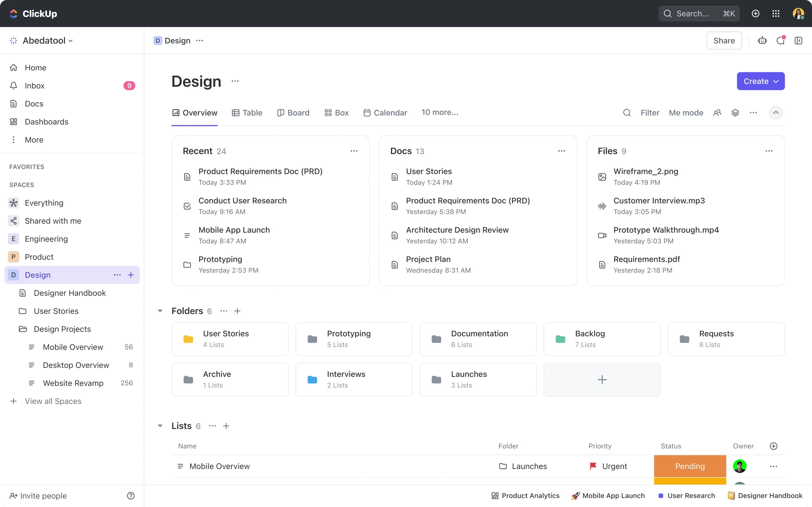Toggle Me mode
This screenshot has width=812, height=507.
(x=686, y=113)
